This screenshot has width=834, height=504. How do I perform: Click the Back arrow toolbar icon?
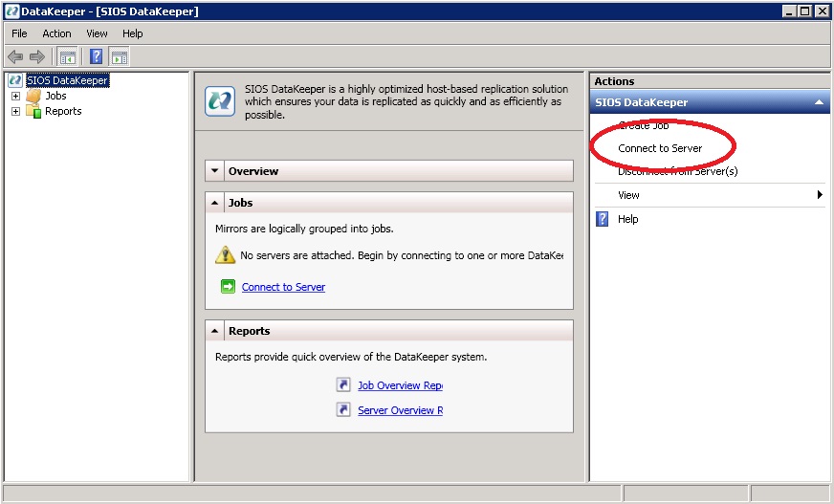tap(15, 56)
